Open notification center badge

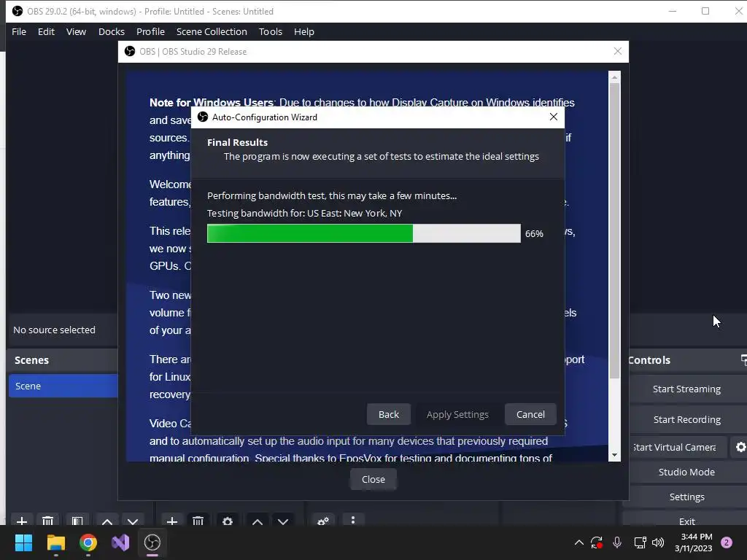[x=727, y=542]
